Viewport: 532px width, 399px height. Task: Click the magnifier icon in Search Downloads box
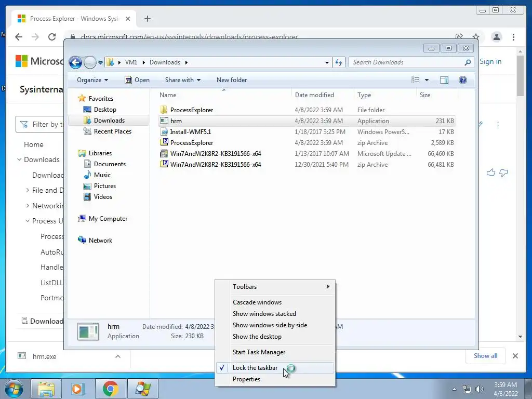click(468, 62)
